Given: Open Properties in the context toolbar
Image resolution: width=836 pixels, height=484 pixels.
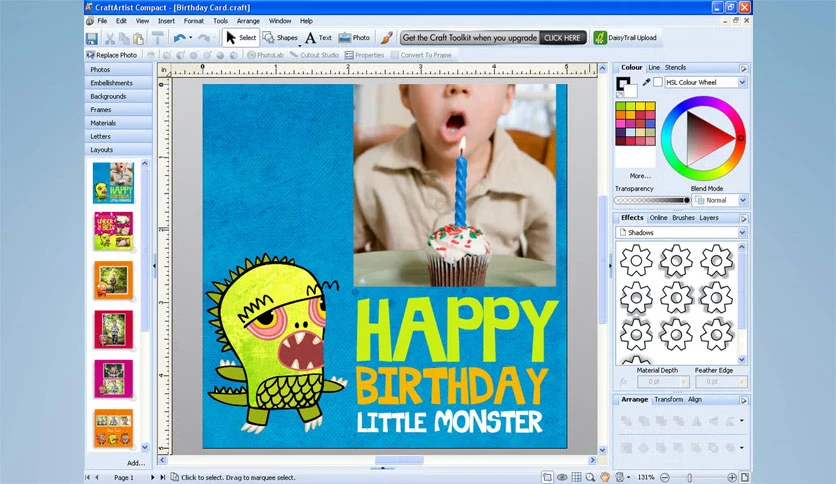Looking at the screenshot, I should coord(364,55).
